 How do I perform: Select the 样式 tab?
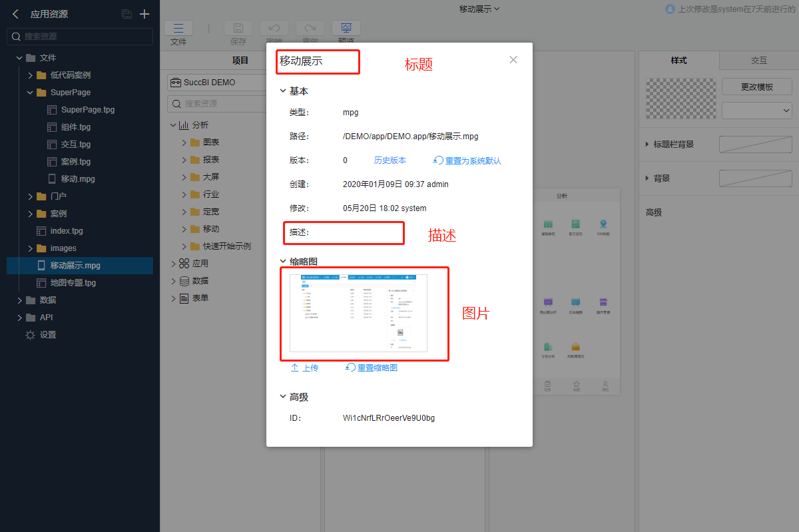(x=678, y=60)
